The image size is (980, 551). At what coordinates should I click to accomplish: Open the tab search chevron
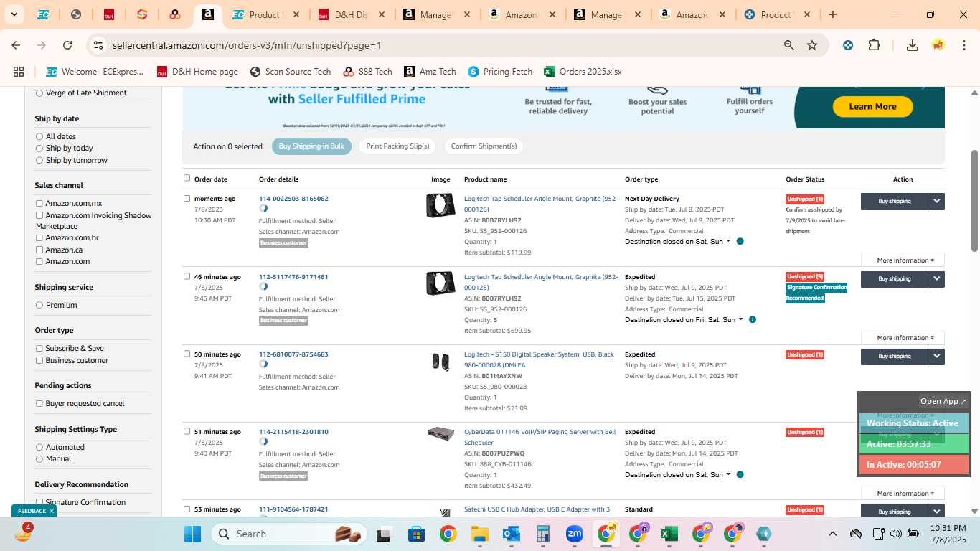(14, 14)
